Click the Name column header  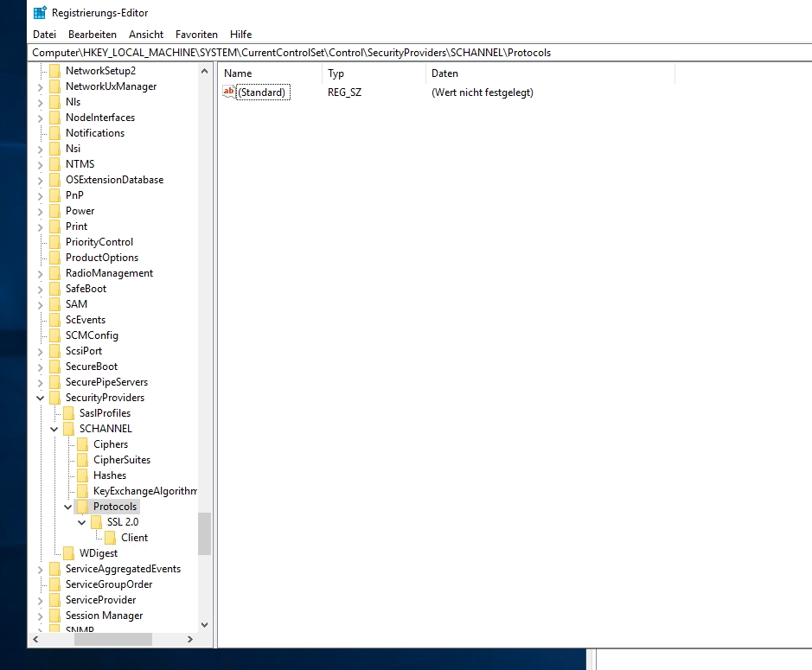270,73
